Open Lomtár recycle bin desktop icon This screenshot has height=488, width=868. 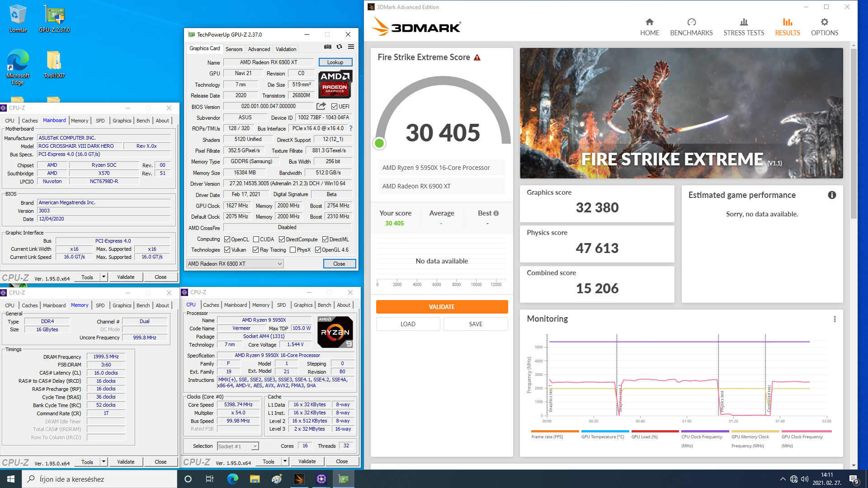[x=18, y=19]
